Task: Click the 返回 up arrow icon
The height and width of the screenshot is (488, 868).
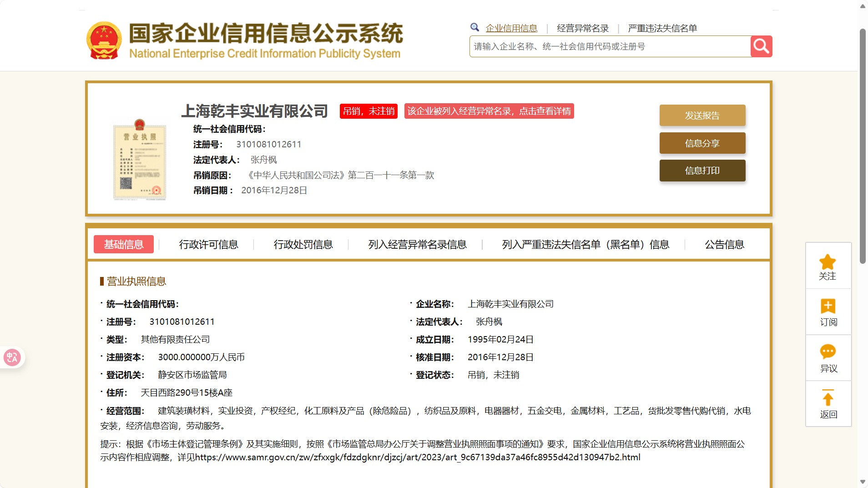Action: tap(828, 398)
